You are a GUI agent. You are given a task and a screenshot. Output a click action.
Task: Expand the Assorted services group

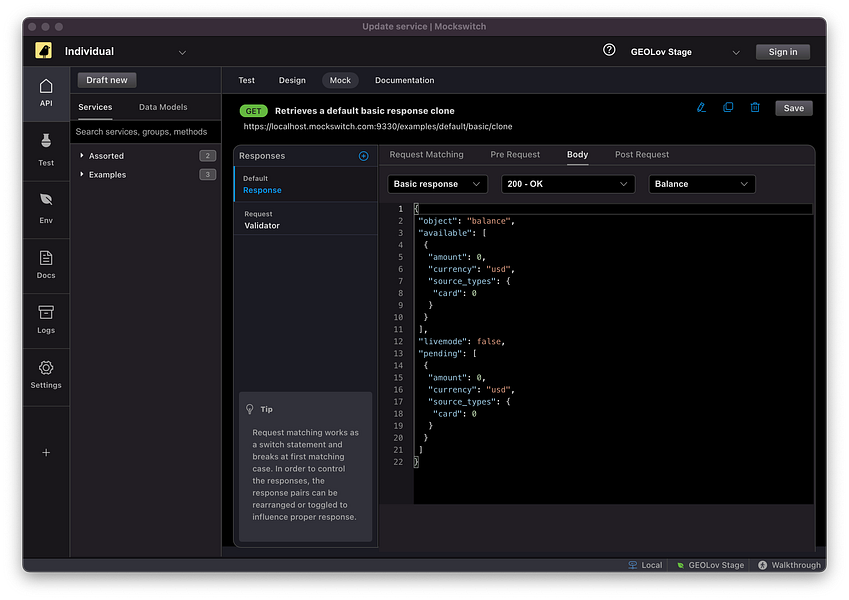(x=82, y=155)
